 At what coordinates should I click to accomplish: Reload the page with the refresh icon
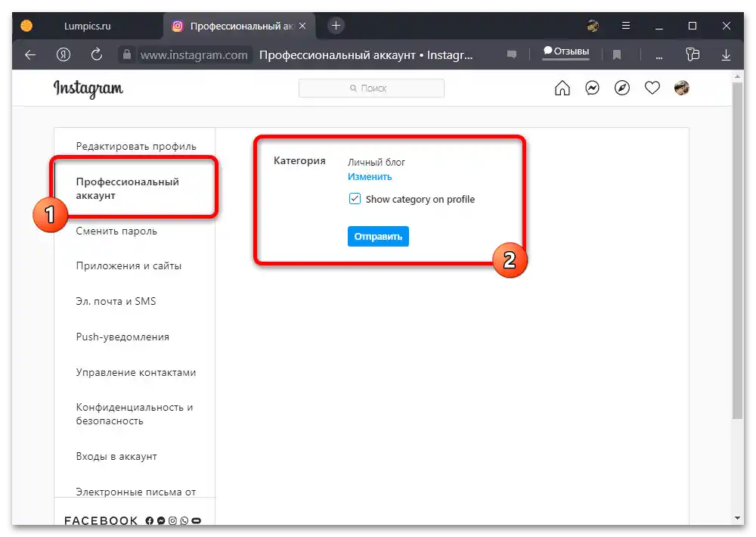tap(97, 54)
